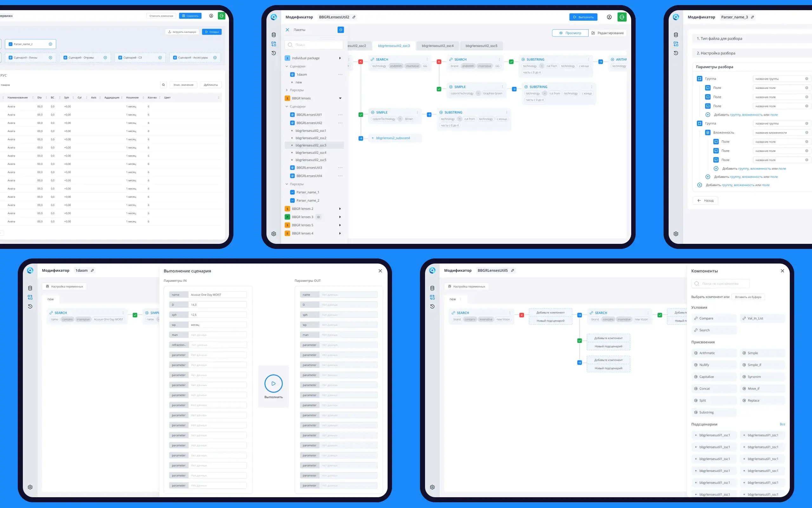Click red X branch marker in BBGRLensesUtil5 canvas

(521, 315)
